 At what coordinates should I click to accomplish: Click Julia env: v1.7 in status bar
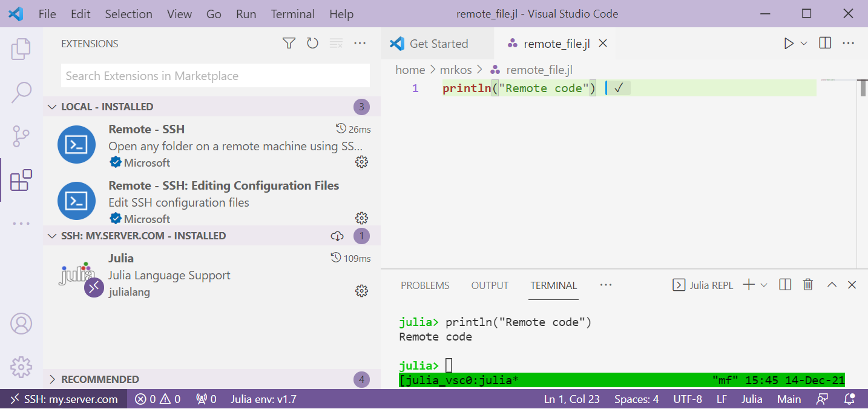pyautogui.click(x=263, y=399)
